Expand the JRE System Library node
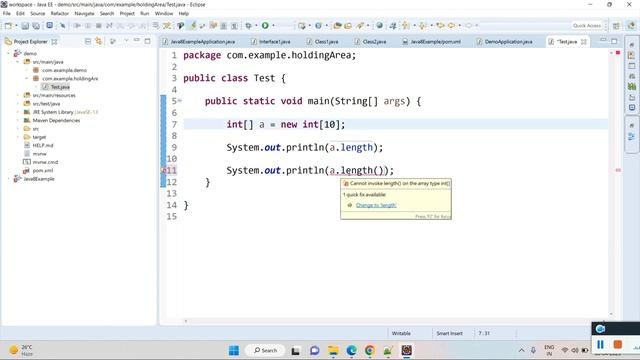 (x=18, y=112)
